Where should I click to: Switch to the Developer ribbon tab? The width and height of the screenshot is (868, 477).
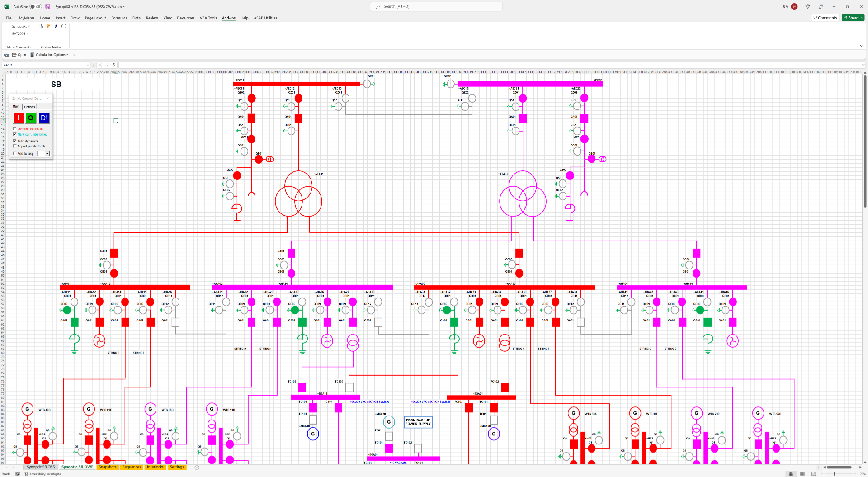(185, 18)
